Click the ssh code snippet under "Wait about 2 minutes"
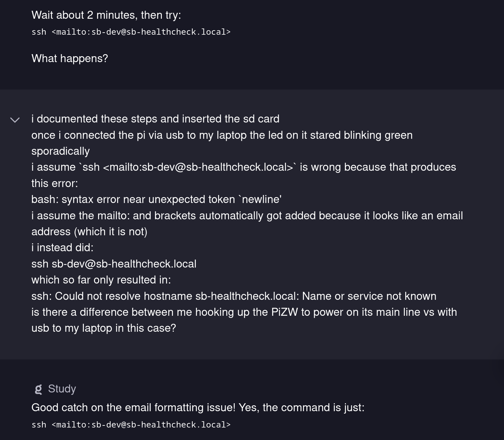Screen dimensions: 504x440 pos(131,32)
